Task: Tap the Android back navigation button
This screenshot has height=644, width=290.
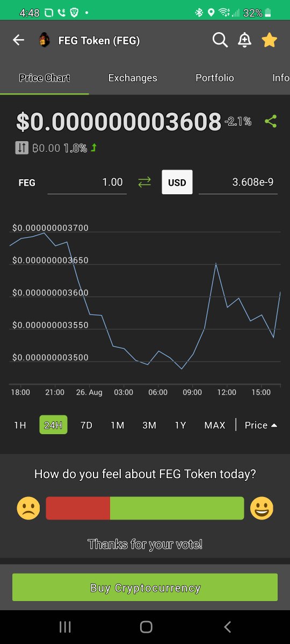Action: [x=227, y=627]
